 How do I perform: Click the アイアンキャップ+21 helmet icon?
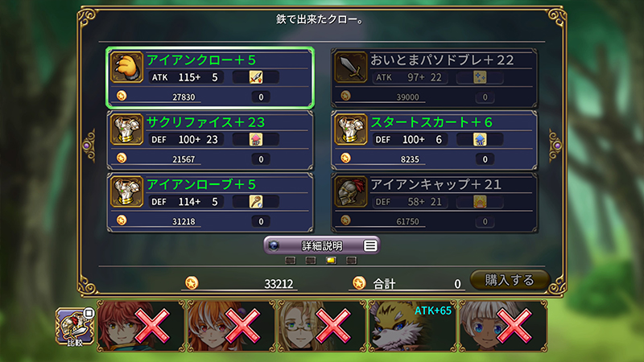[350, 191]
